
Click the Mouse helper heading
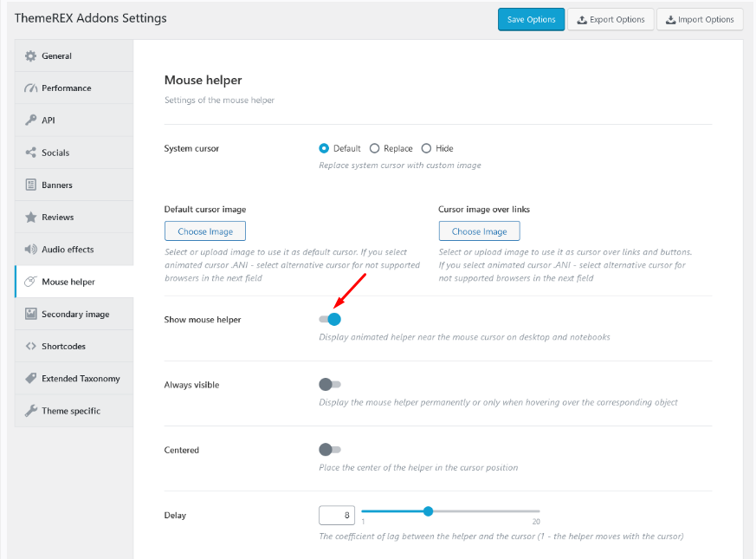pos(203,80)
